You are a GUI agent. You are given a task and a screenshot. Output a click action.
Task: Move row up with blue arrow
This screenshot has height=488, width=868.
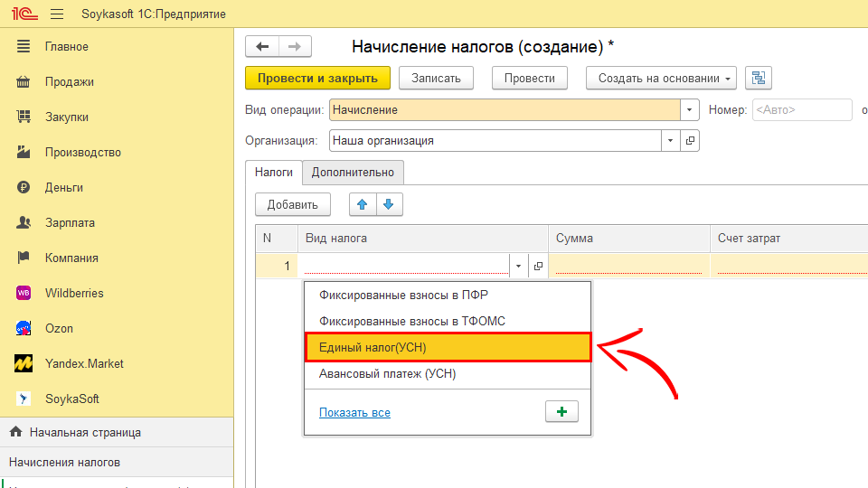click(x=363, y=205)
